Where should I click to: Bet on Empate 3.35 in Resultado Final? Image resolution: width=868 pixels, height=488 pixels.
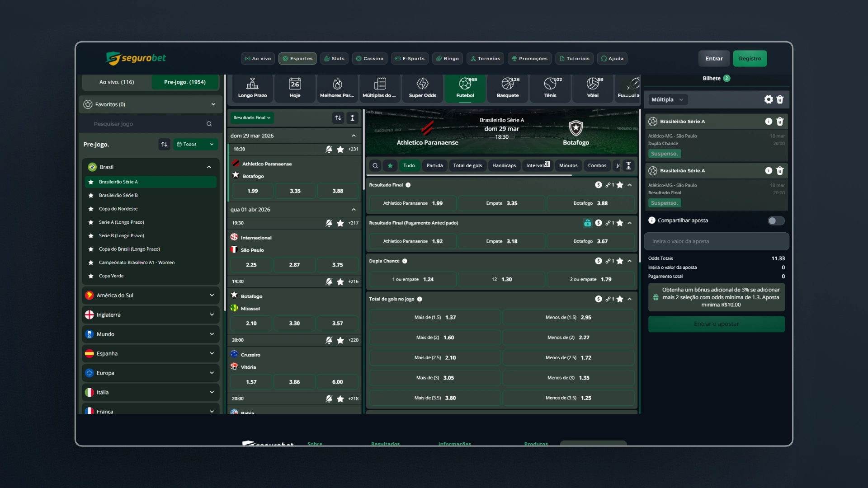click(501, 203)
